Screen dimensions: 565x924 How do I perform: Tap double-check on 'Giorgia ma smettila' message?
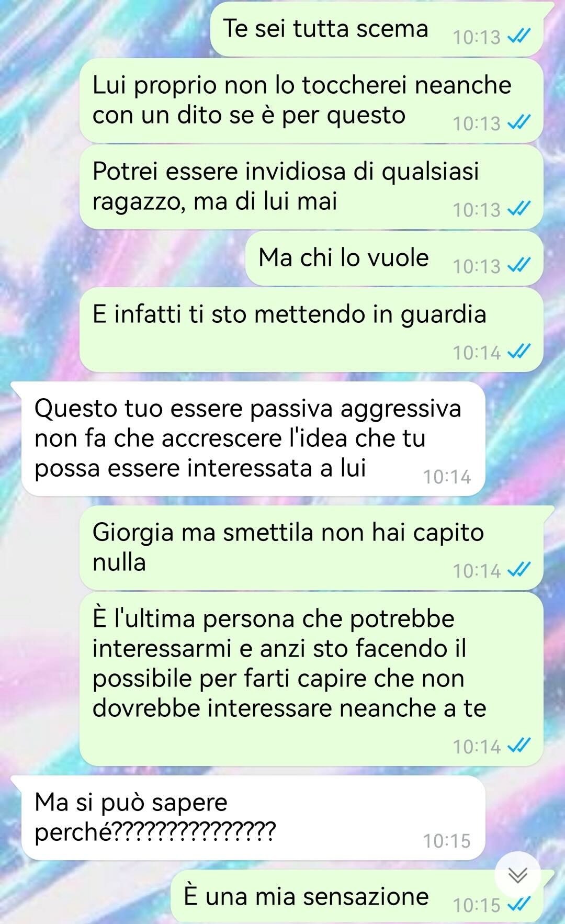519,569
